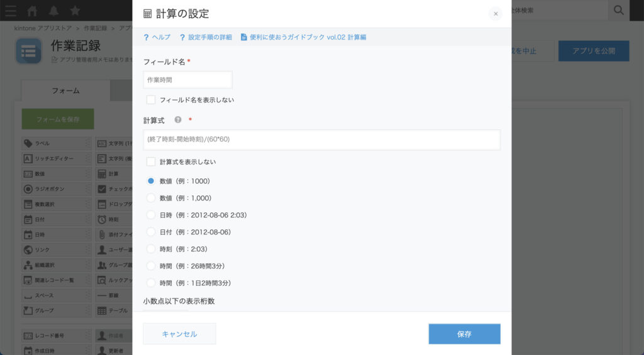Select the テーブル field in palette

(114, 310)
